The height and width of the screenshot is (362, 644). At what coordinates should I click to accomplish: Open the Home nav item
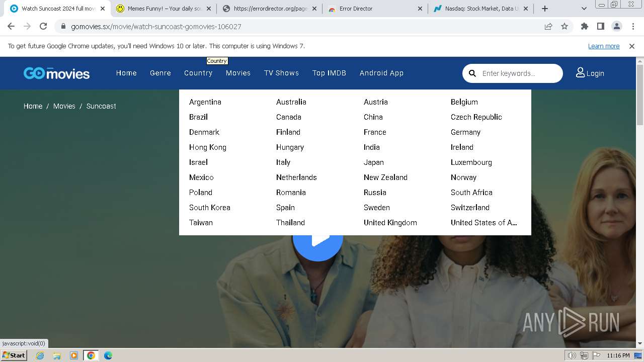click(126, 73)
